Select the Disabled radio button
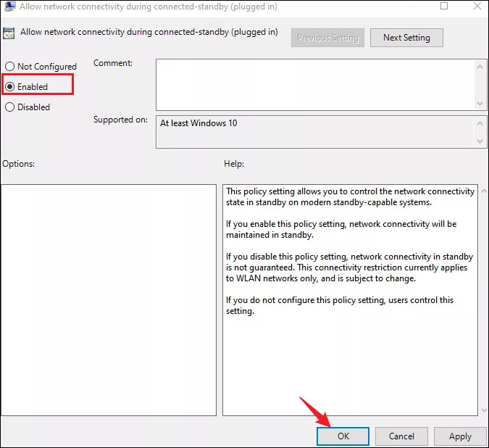This screenshot has height=448, width=489. click(x=10, y=107)
